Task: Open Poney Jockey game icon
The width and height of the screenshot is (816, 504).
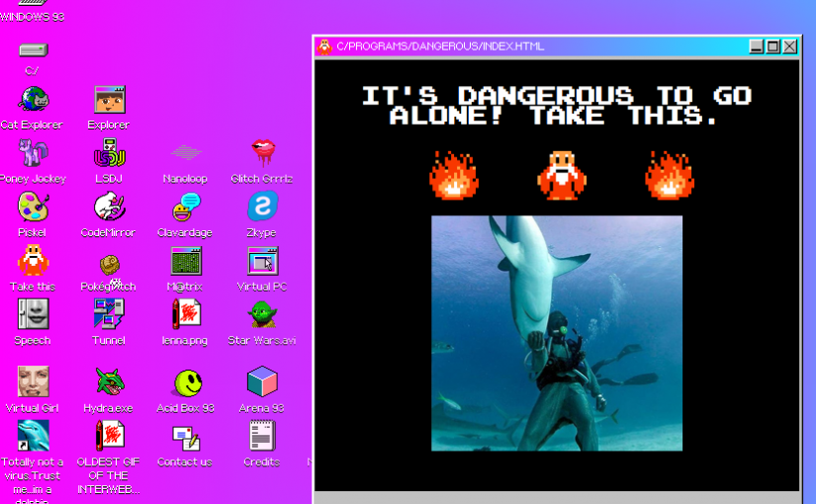Action: pyautogui.click(x=34, y=153)
